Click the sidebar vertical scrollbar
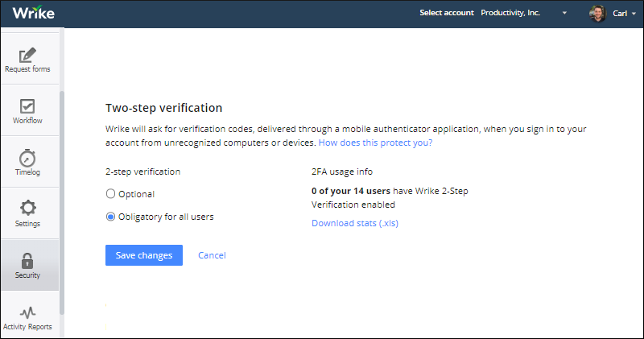 pyautogui.click(x=62, y=202)
